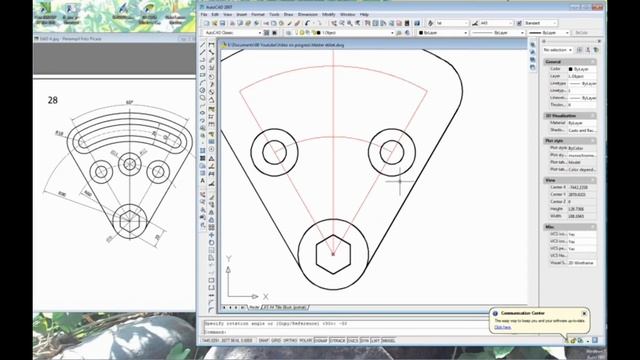
Task: Switch to A3 A4 Title Block layout tab
Action: coord(286,307)
